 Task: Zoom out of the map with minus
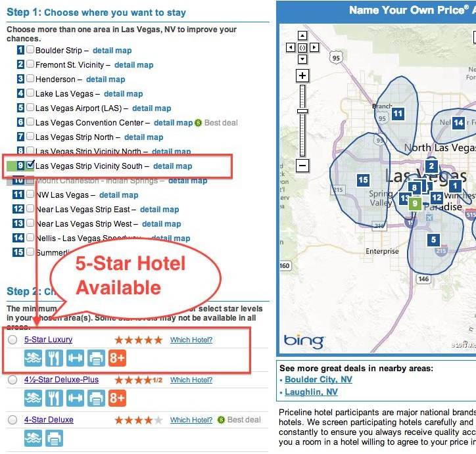point(302,166)
